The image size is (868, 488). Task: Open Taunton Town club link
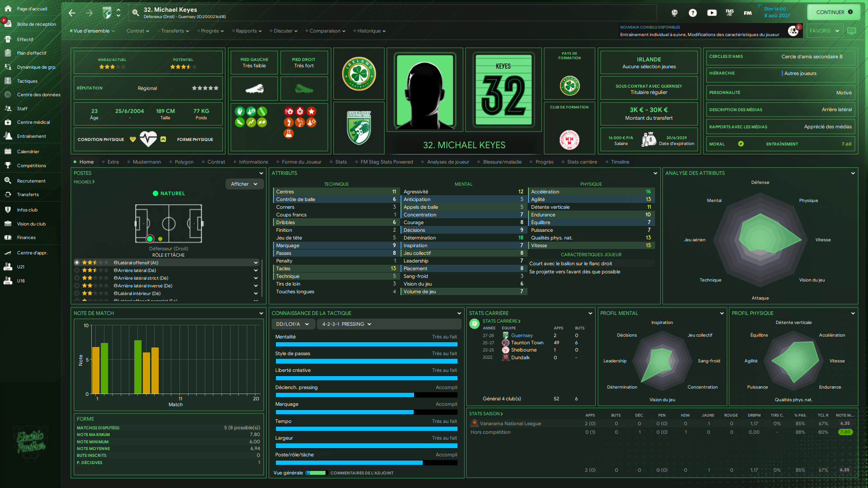click(x=527, y=343)
